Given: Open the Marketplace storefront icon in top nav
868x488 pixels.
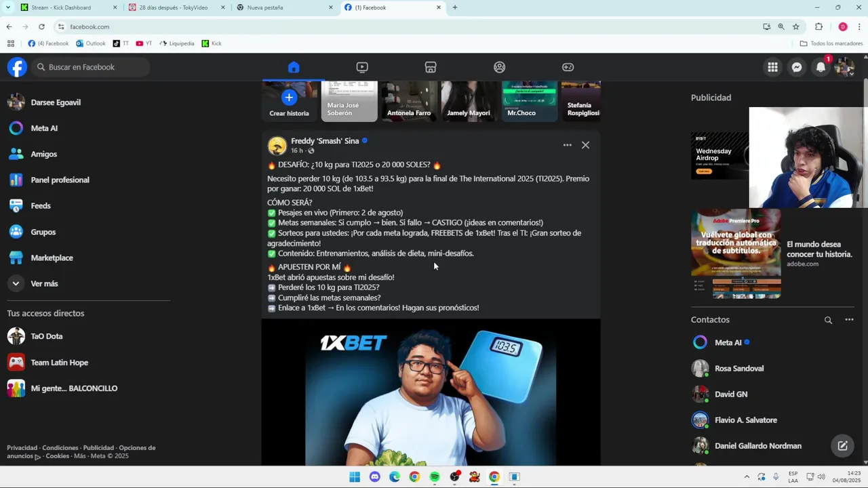Looking at the screenshot, I should 431,67.
